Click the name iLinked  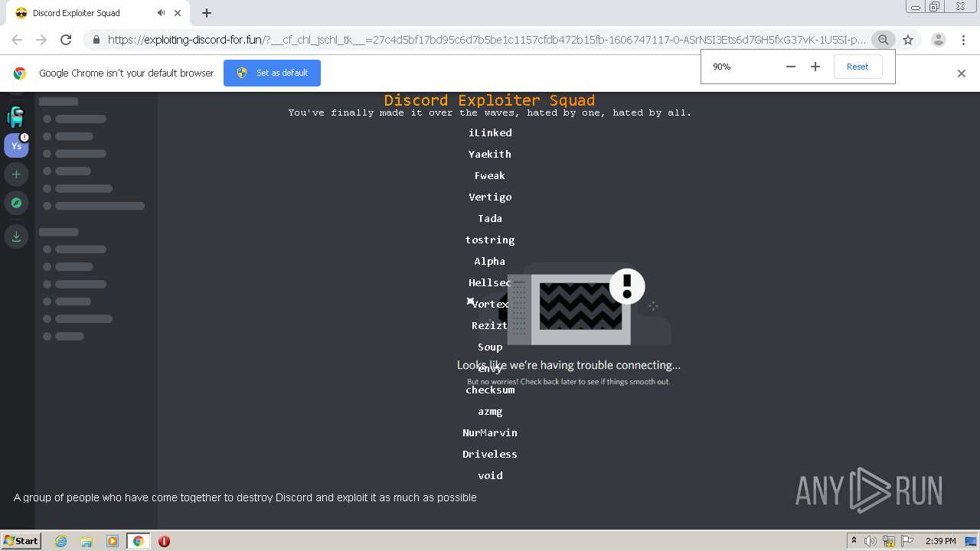tap(490, 132)
